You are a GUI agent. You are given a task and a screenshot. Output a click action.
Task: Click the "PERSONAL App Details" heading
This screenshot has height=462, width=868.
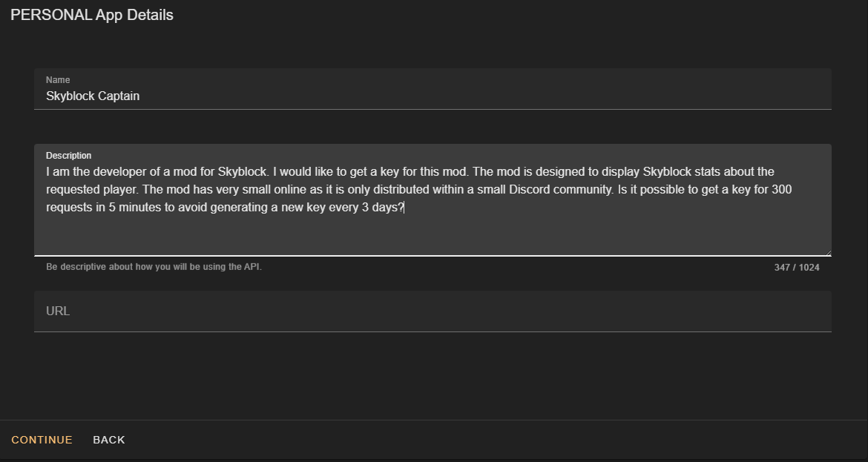coord(92,15)
